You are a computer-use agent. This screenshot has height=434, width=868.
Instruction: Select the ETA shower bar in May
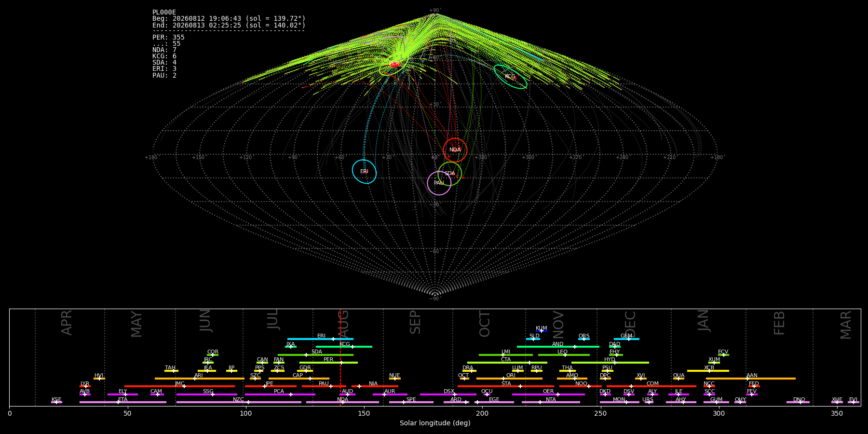pos(123,402)
